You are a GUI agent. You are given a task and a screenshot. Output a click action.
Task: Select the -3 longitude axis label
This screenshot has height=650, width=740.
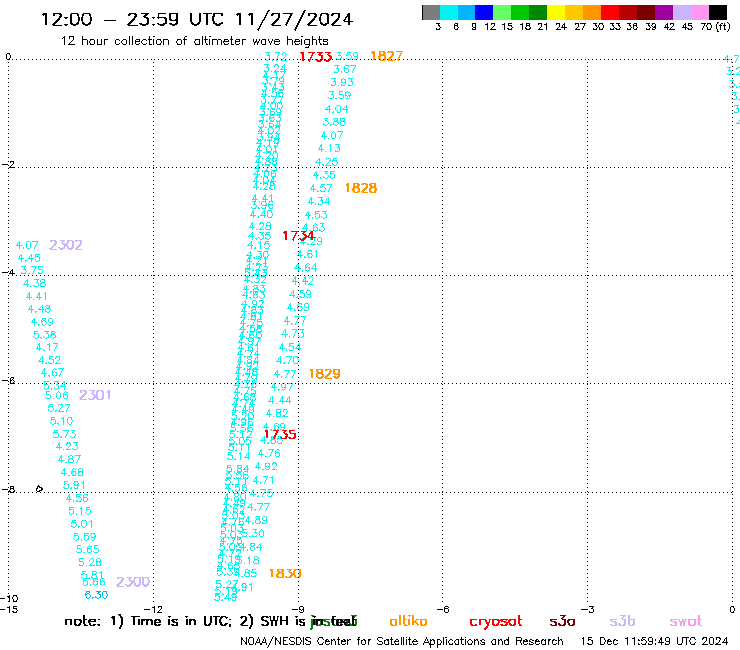[x=587, y=609]
